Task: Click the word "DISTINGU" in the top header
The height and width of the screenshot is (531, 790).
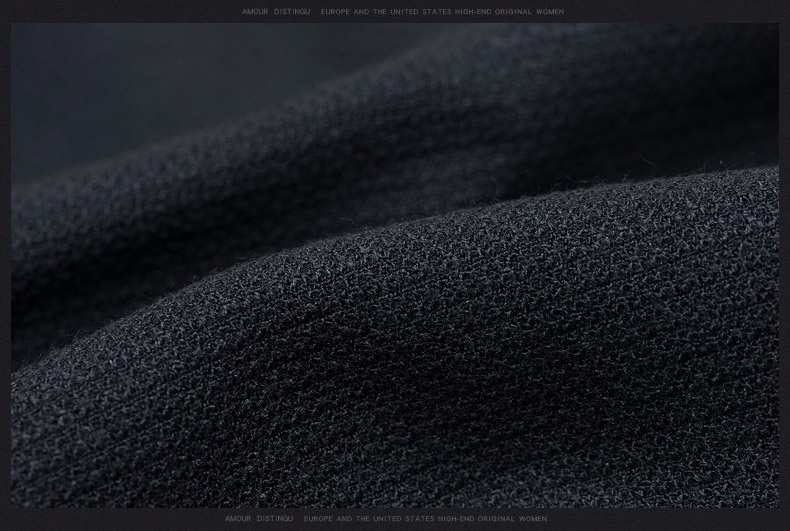Action: (x=292, y=12)
